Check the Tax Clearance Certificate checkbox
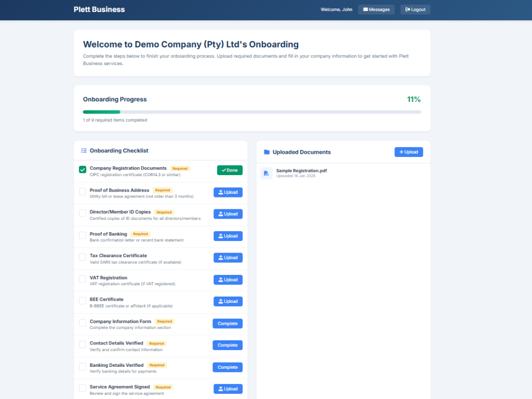The width and height of the screenshot is (532, 399). point(82,257)
